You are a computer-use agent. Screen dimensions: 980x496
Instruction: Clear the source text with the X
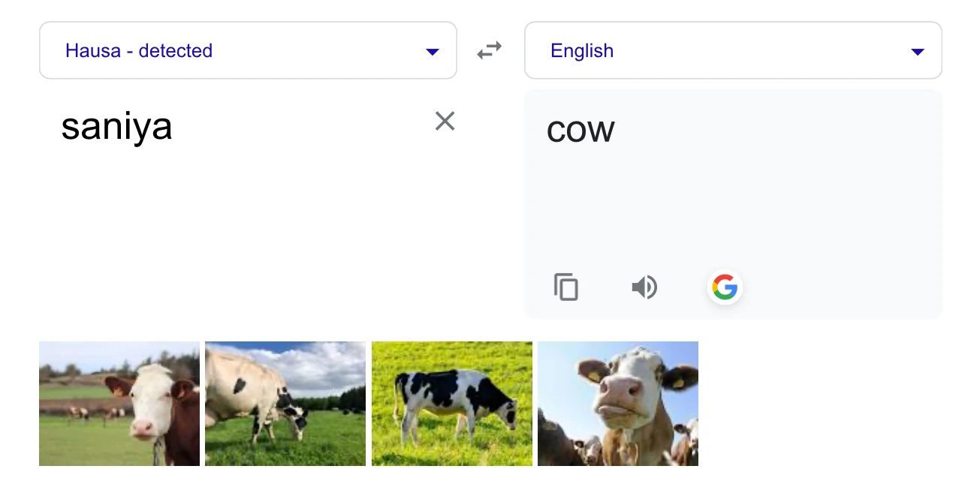445,121
